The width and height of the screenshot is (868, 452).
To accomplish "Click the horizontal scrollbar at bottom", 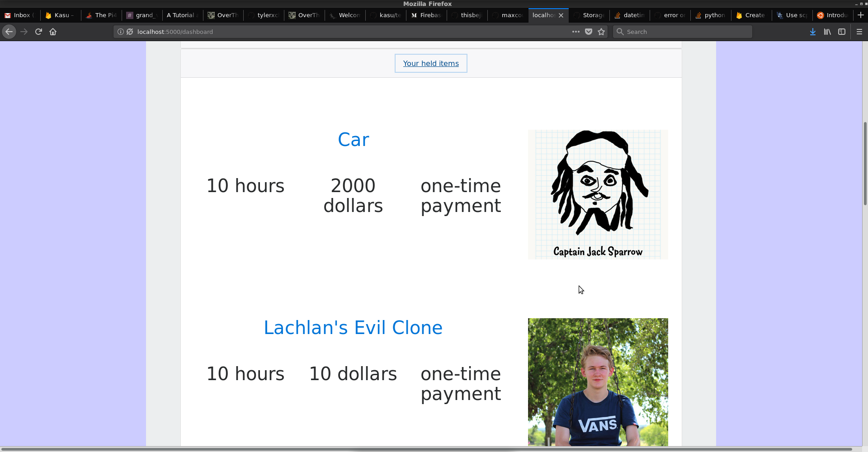I will (426, 450).
